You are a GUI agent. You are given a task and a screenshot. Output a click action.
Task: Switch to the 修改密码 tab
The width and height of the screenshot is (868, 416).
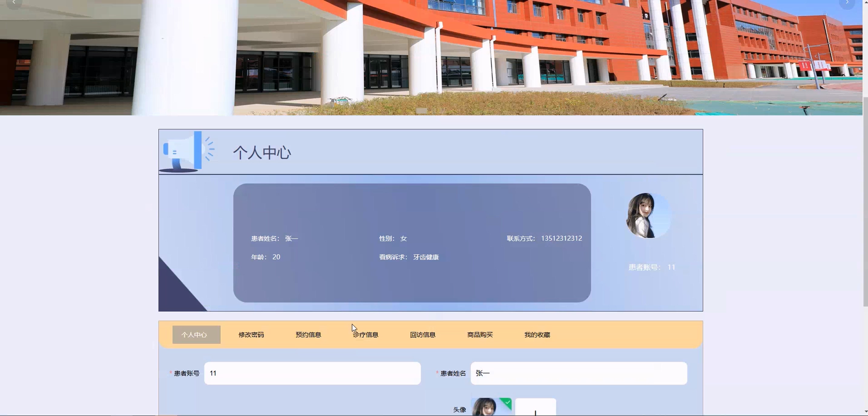point(251,335)
